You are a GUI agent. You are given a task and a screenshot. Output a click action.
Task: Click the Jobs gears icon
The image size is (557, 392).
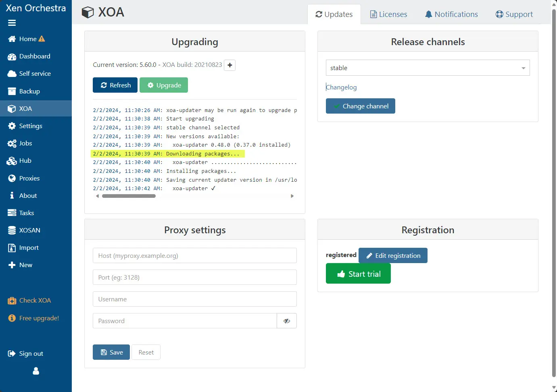click(x=12, y=143)
